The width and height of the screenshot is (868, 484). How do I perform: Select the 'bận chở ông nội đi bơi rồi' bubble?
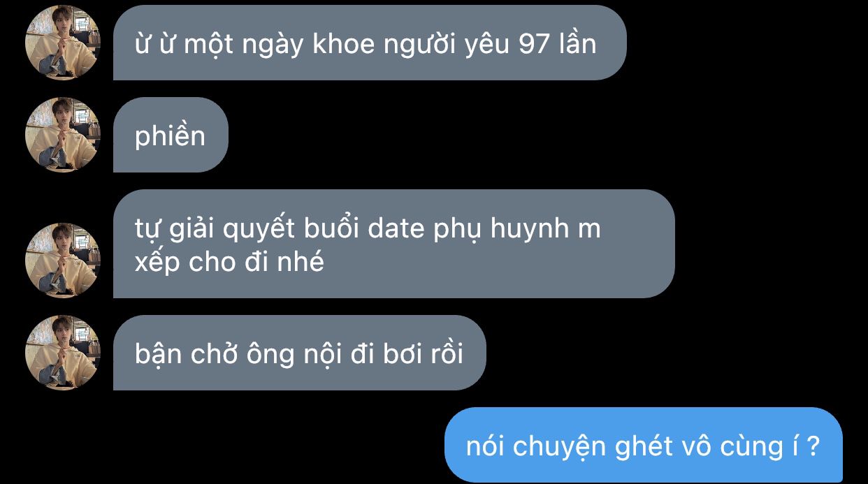pyautogui.click(x=299, y=353)
